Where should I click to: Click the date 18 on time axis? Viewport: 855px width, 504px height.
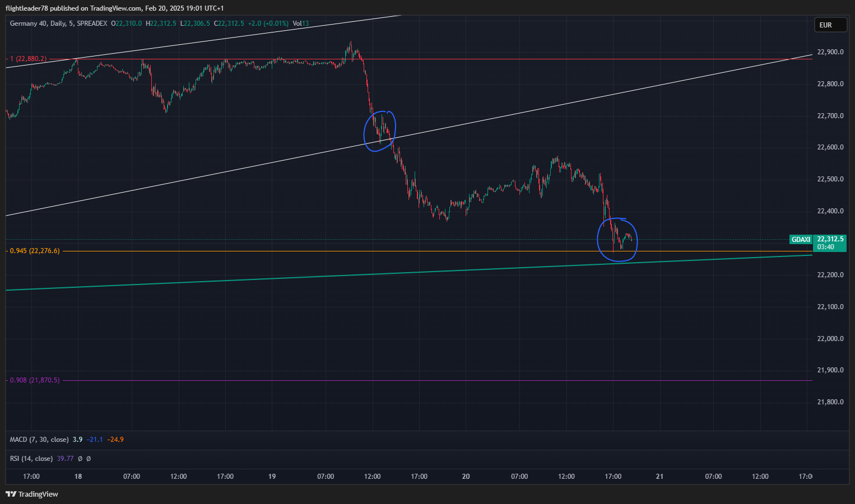pyautogui.click(x=78, y=477)
